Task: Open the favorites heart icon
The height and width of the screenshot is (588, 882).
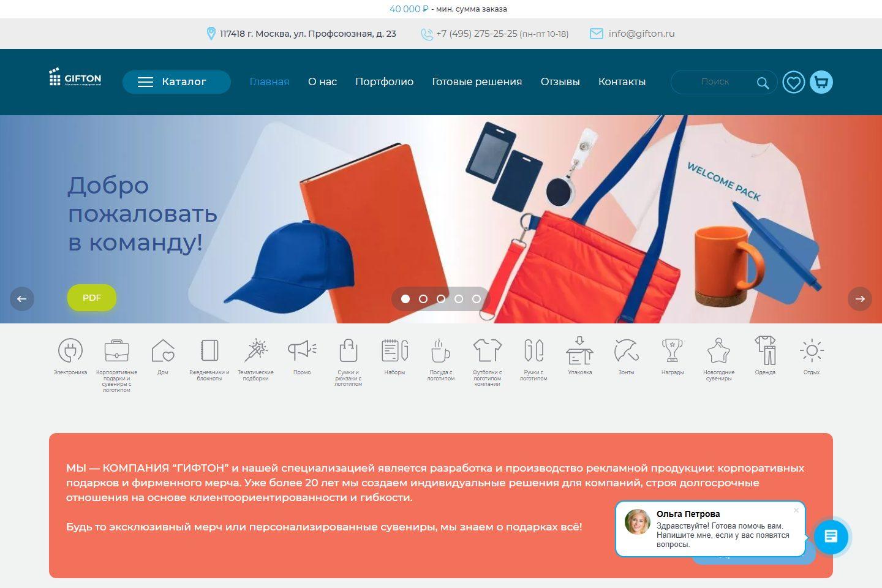Action: click(794, 82)
